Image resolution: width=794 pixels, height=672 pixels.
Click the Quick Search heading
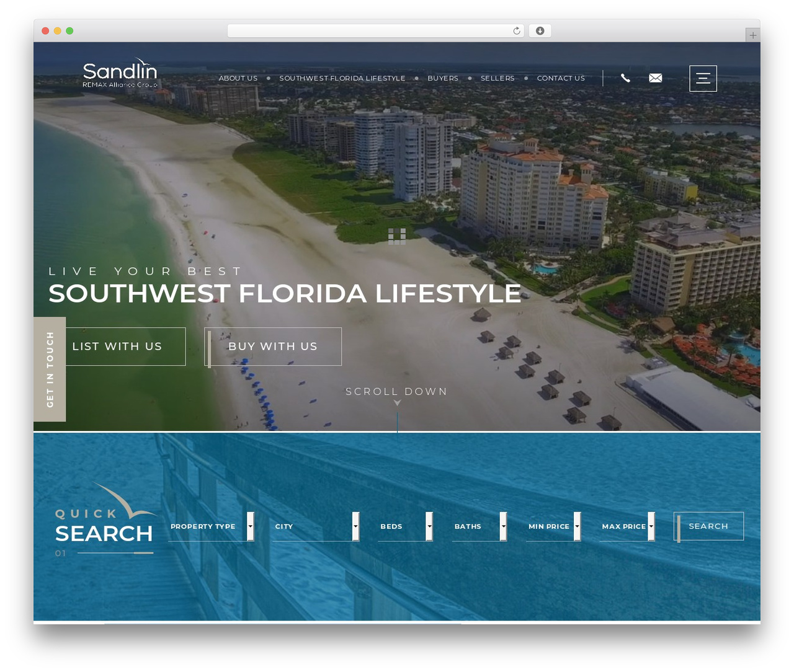104,526
